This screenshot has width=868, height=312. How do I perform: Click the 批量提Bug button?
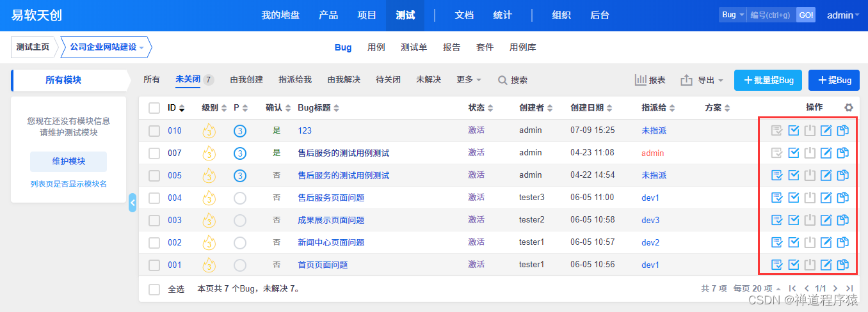768,80
